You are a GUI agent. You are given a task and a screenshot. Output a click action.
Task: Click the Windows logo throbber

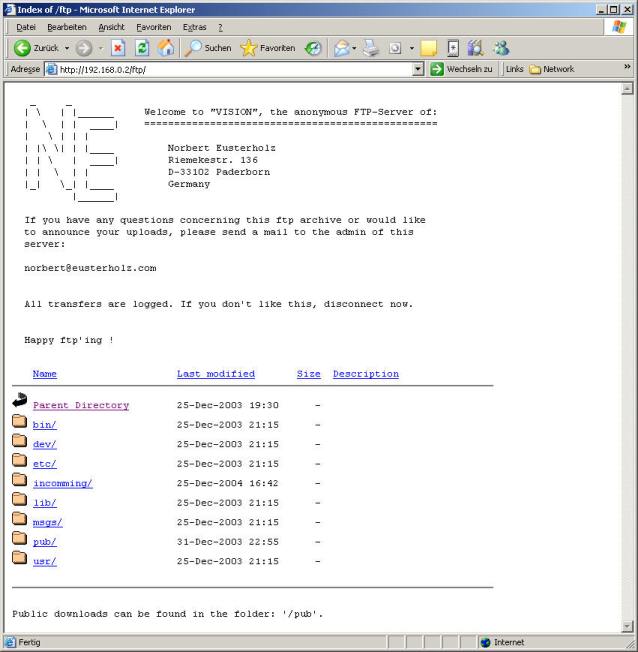tap(618, 27)
